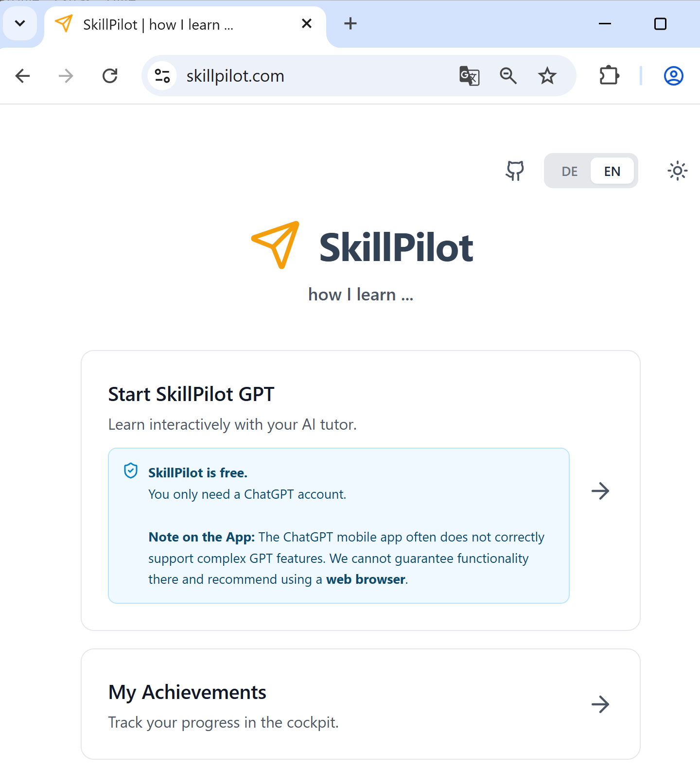The width and height of the screenshot is (700, 768).
Task: Minimize the browser window
Action: pos(605,23)
